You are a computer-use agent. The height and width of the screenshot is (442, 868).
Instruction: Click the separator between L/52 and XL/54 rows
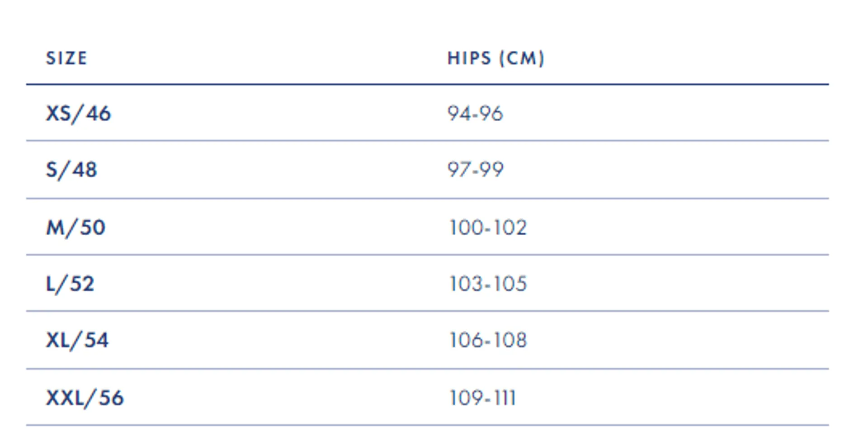pos(427,311)
